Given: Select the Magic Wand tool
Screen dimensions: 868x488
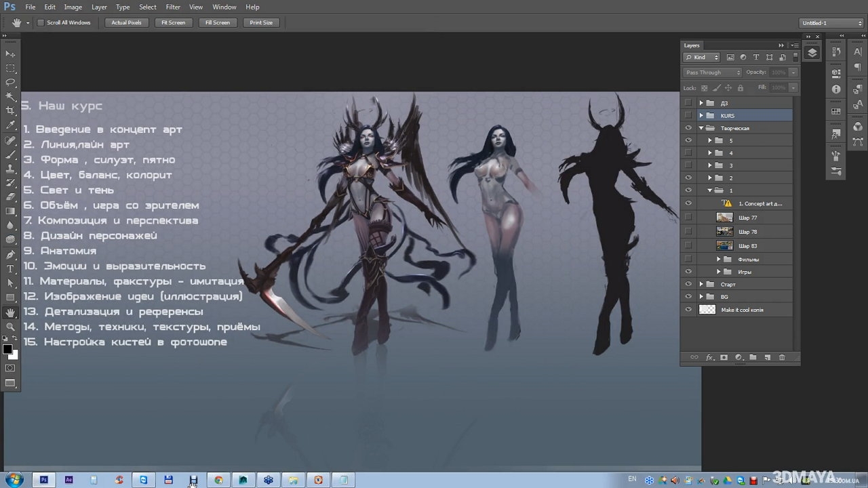Looking at the screenshot, I should [10, 96].
